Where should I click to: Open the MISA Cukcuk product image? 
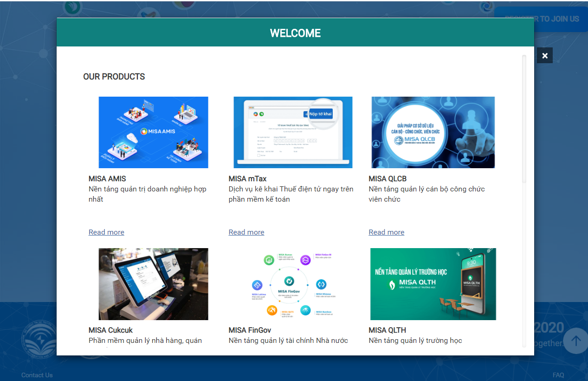point(153,284)
